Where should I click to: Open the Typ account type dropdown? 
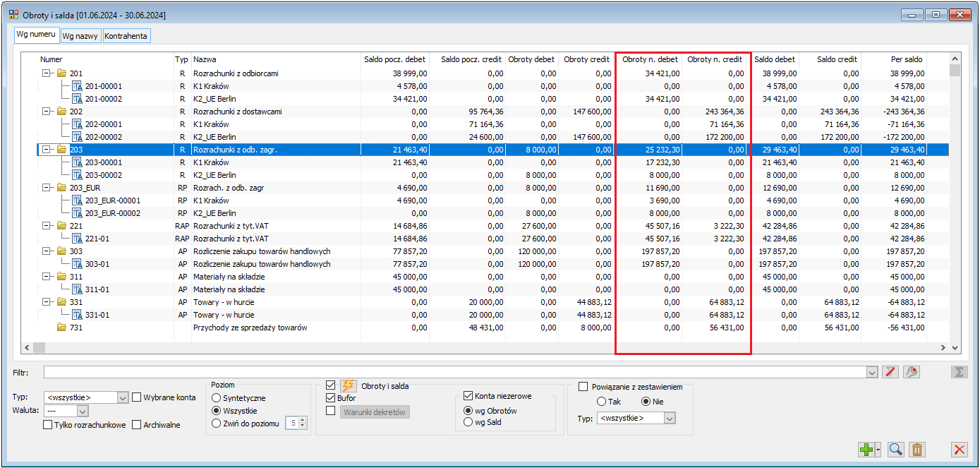coord(123,397)
